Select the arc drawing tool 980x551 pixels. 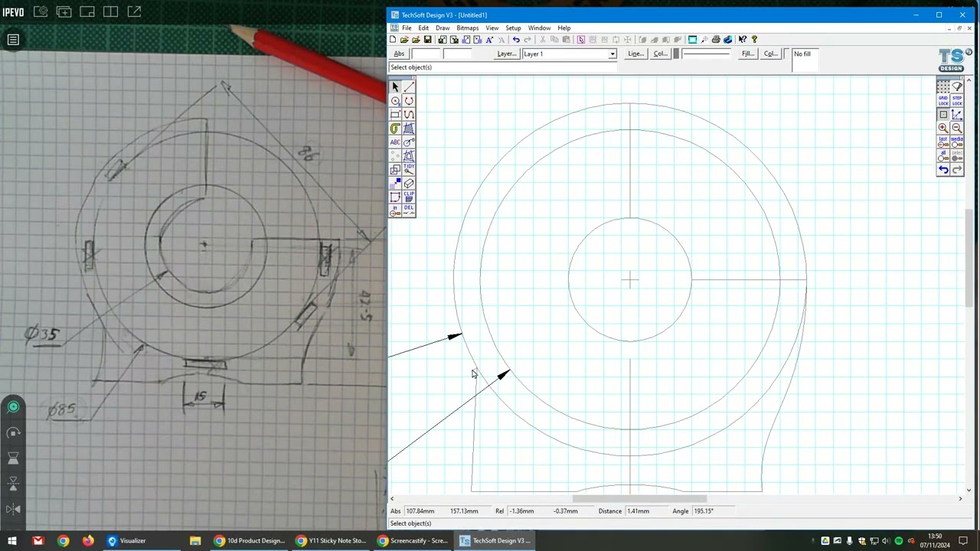409,101
